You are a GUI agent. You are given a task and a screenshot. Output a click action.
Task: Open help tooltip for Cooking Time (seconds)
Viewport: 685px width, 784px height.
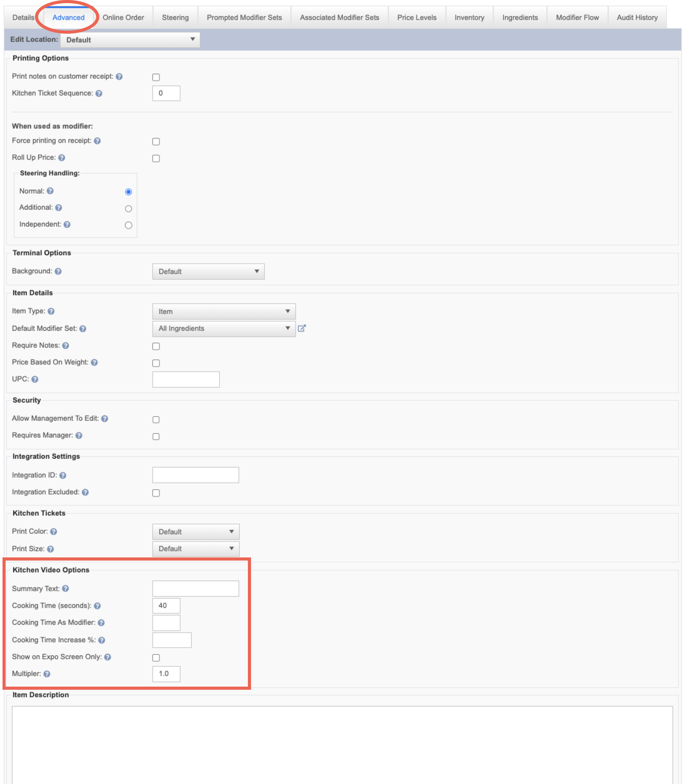click(x=97, y=605)
